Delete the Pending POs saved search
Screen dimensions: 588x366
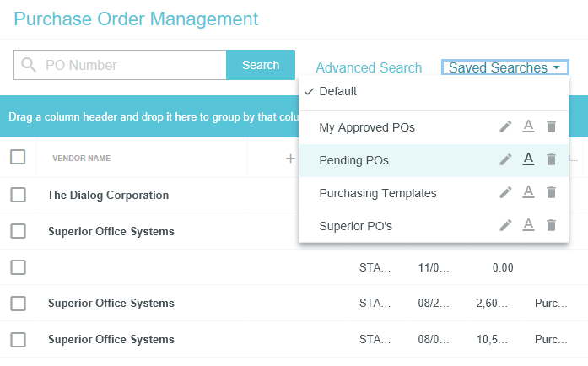(551, 159)
